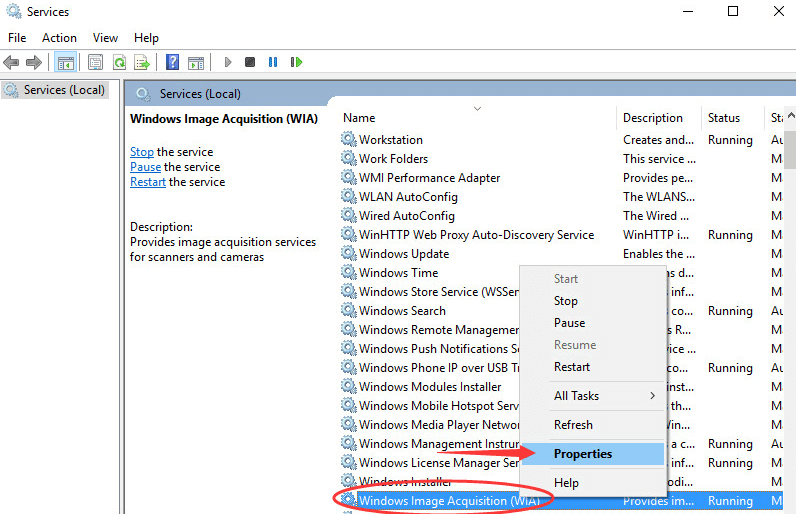The image size is (796, 514).
Task: Click the Restart Service toolbar icon
Action: 296,62
